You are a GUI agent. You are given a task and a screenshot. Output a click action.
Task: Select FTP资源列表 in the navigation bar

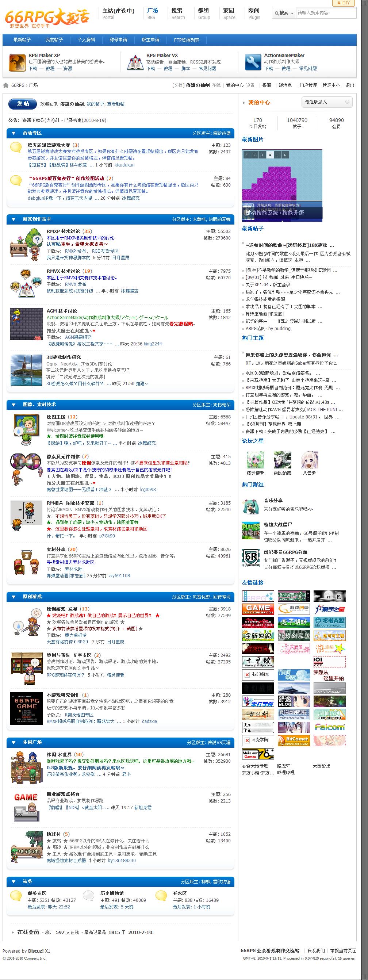(x=187, y=40)
